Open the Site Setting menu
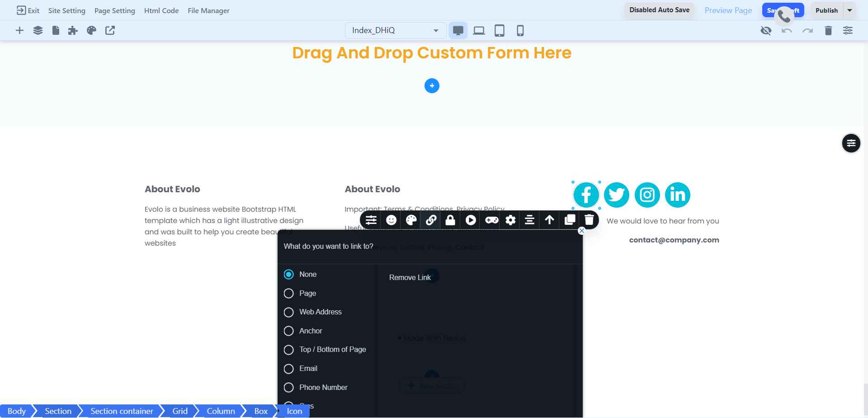Viewport: 868px width, 418px height. (66, 10)
